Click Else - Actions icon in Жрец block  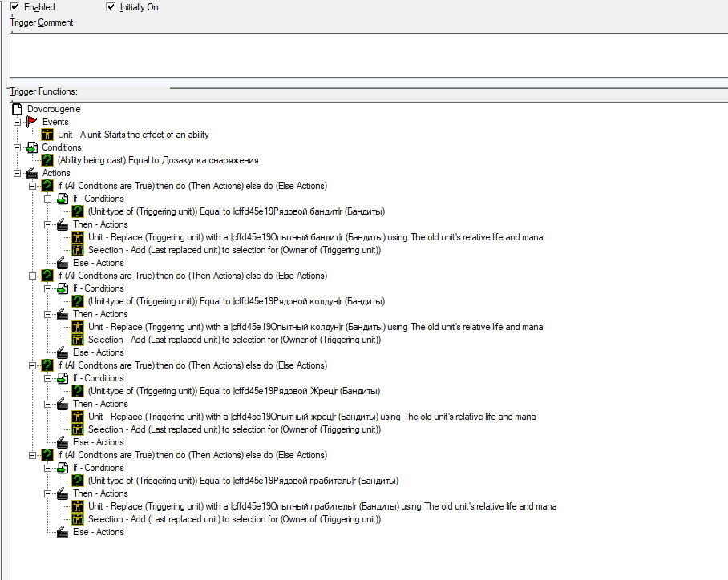pos(63,442)
